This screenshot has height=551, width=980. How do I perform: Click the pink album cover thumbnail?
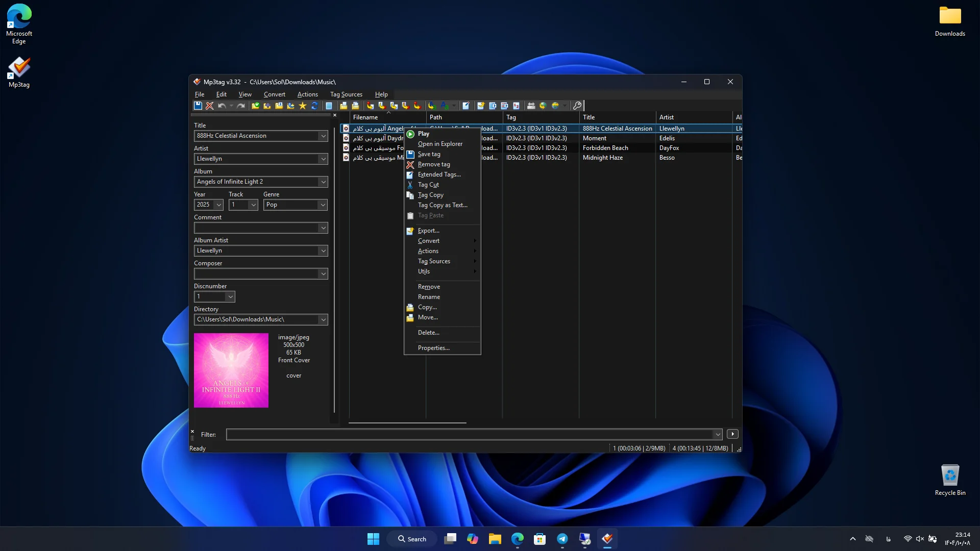tap(231, 370)
